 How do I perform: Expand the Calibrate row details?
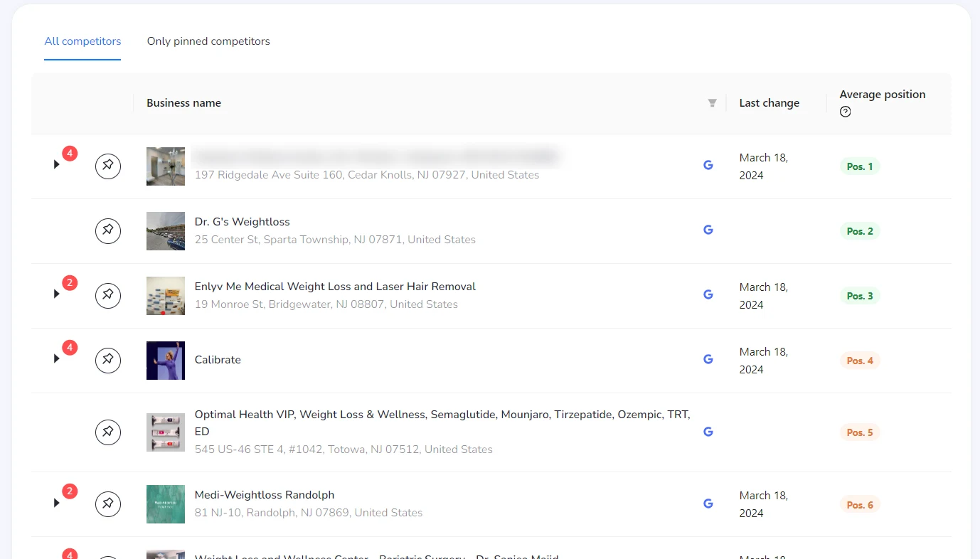(57, 358)
